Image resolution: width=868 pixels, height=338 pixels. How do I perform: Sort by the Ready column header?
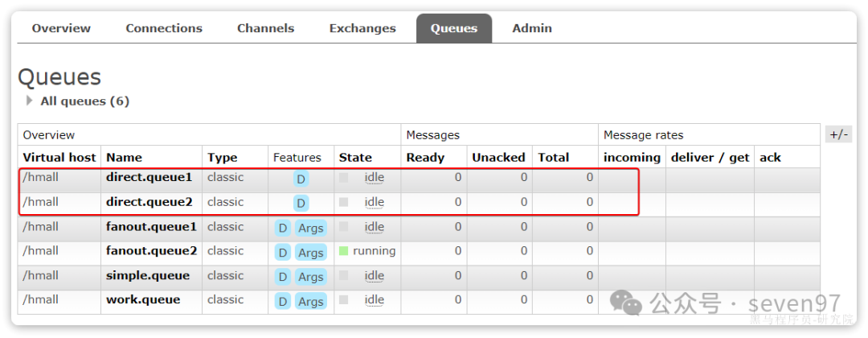425,158
